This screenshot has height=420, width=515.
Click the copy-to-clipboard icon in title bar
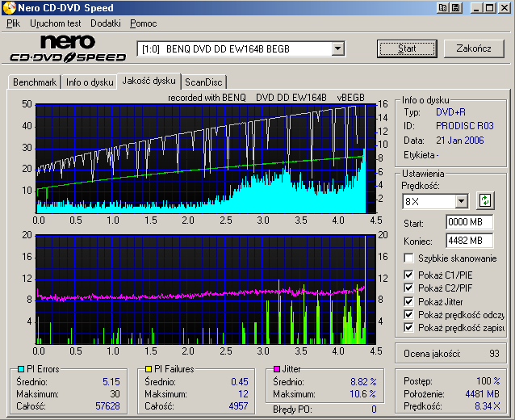[442, 8]
